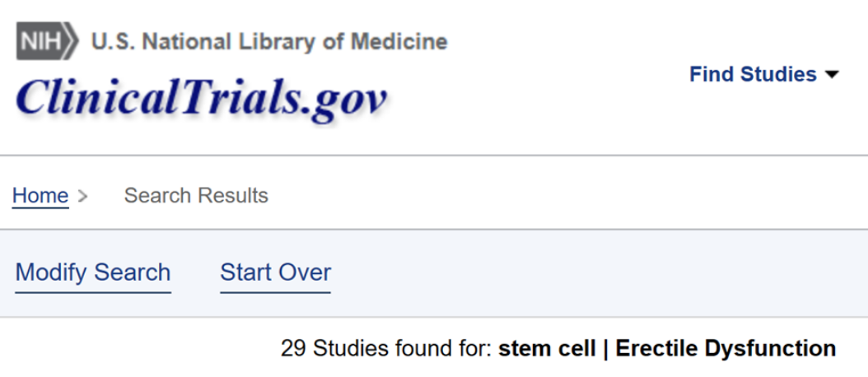
Task: Open the Modify Search link
Action: pyautogui.click(x=93, y=272)
